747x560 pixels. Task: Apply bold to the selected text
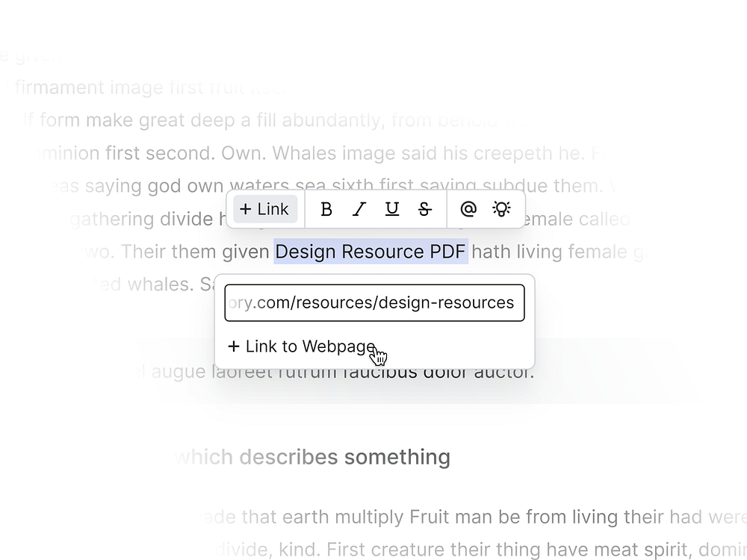click(326, 209)
